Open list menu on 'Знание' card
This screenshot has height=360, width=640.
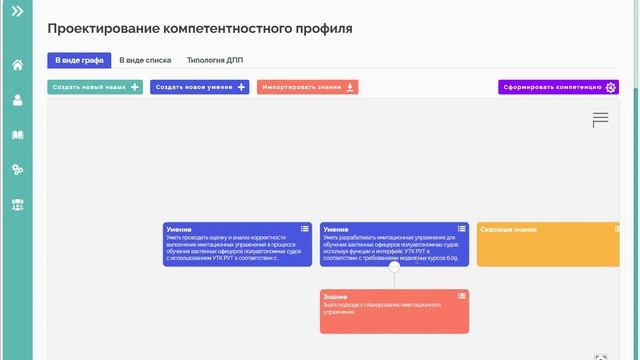[x=462, y=296]
